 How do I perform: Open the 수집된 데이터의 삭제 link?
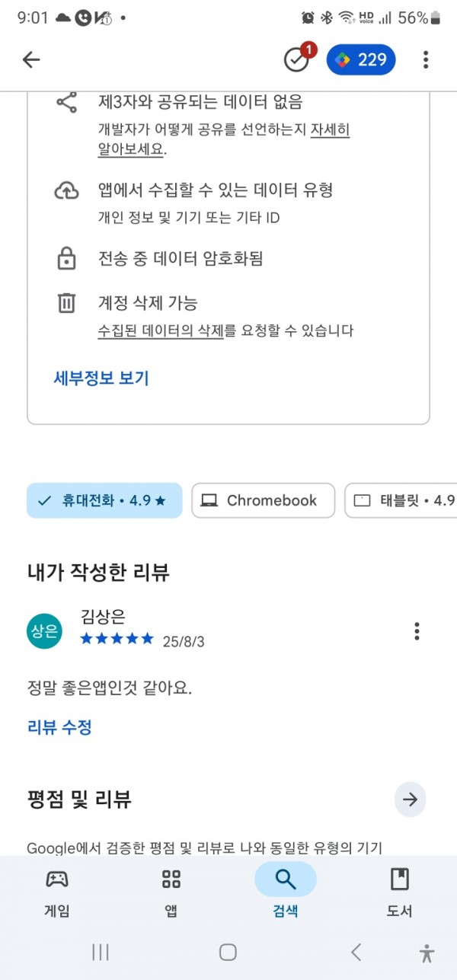pyautogui.click(x=161, y=330)
